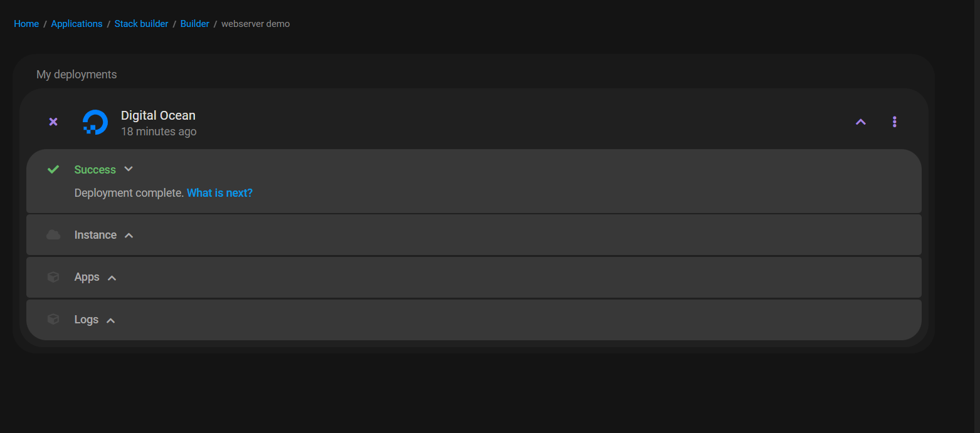Open the "What is next?" link
Viewport: 980px width, 433px height.
(219, 193)
